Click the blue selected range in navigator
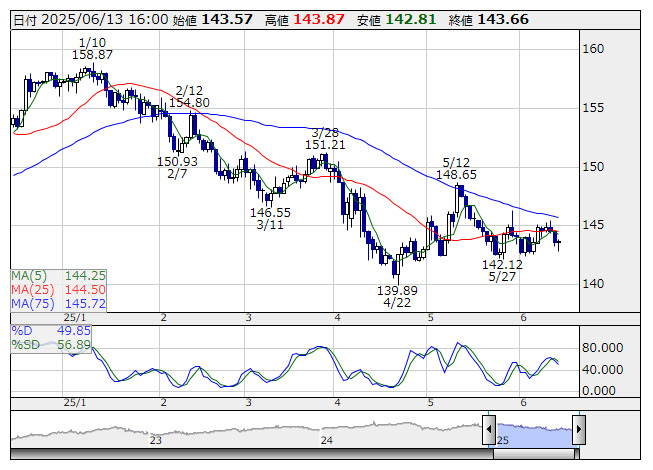The height and width of the screenshot is (470, 653). 534,434
